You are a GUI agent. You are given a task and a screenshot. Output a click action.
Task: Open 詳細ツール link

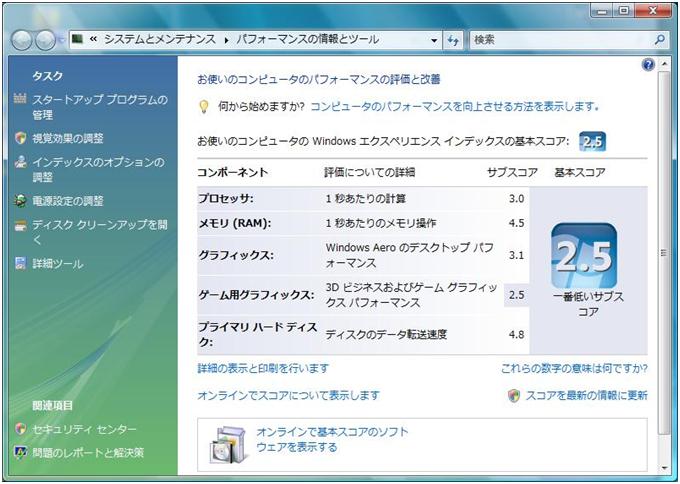(58, 264)
